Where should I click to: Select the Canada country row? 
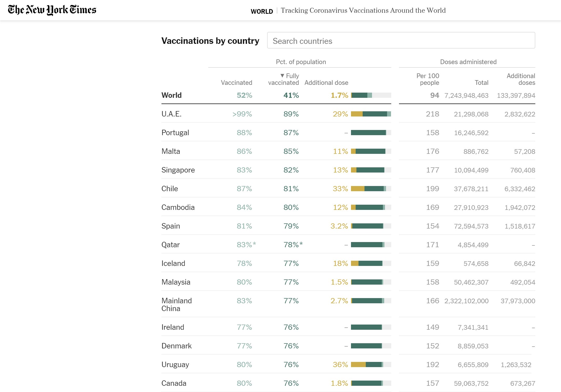coord(174,383)
